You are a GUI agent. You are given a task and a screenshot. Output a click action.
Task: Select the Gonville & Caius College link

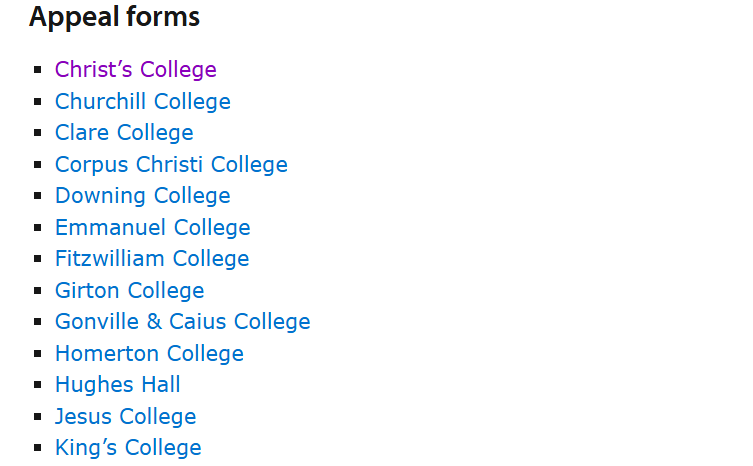coord(182,322)
